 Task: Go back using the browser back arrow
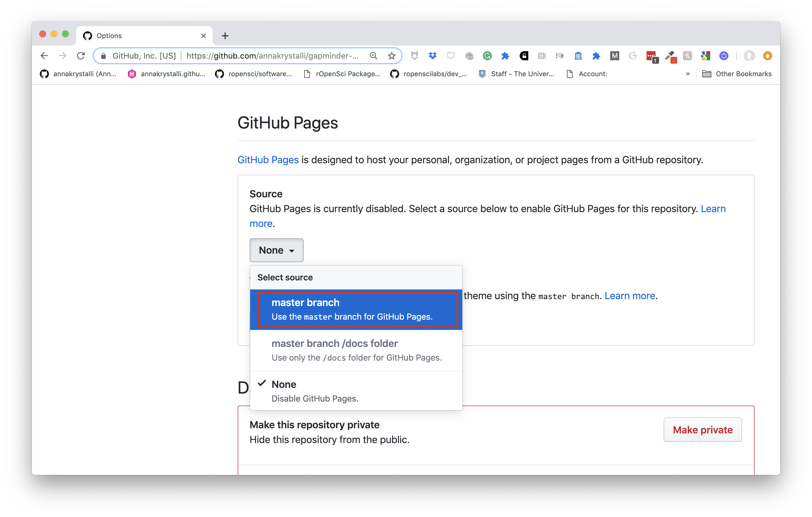[44, 56]
